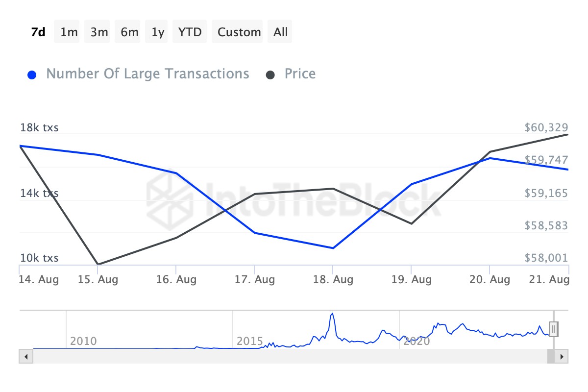Click the dark gray Price legend dot
The height and width of the screenshot is (392, 588).
[x=270, y=75]
